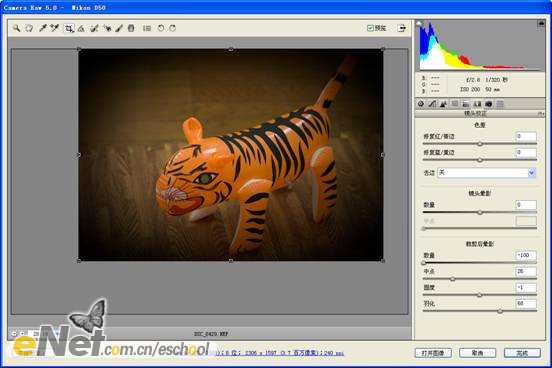
Task: Switch to the Tone Curve tab
Action: pos(432,104)
